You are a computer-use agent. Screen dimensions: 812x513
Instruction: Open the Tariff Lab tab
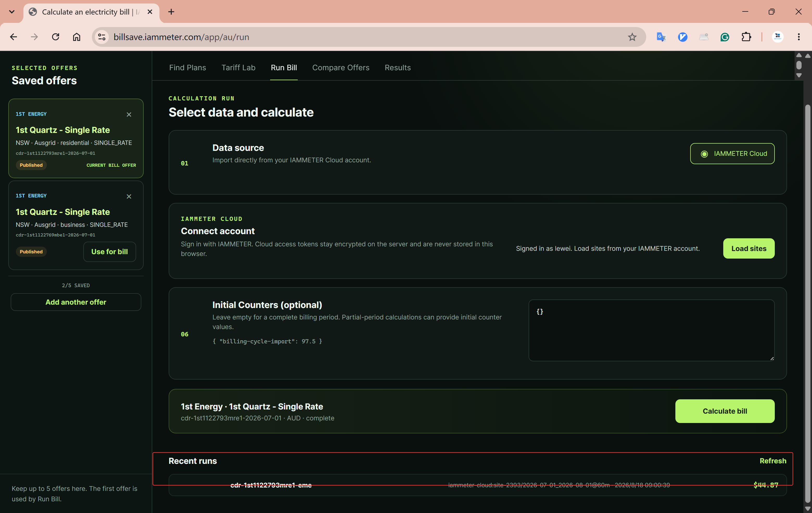coord(238,68)
